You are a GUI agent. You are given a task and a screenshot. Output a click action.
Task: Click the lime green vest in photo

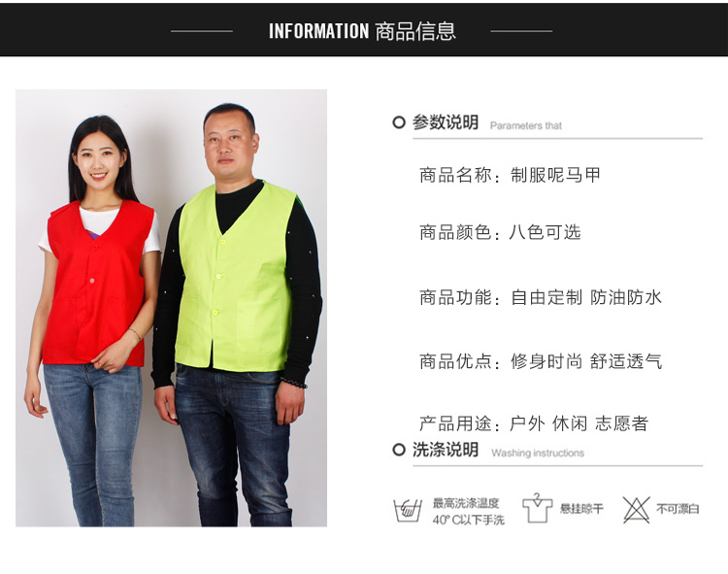(235, 278)
